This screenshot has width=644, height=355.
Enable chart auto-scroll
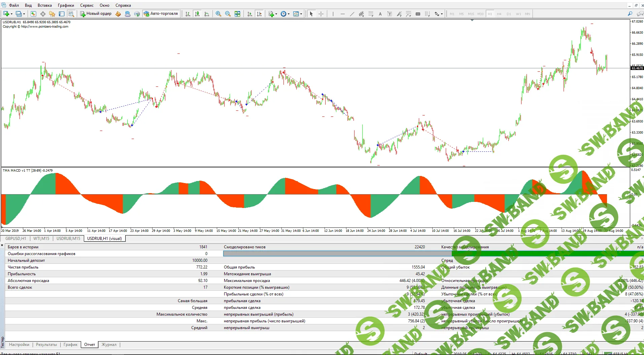click(249, 14)
